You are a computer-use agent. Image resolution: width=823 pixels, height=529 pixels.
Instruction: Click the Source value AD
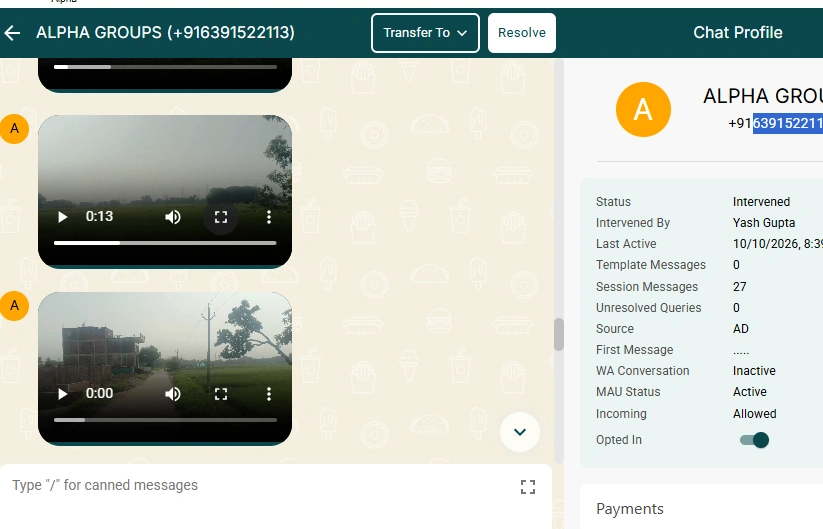(x=741, y=329)
